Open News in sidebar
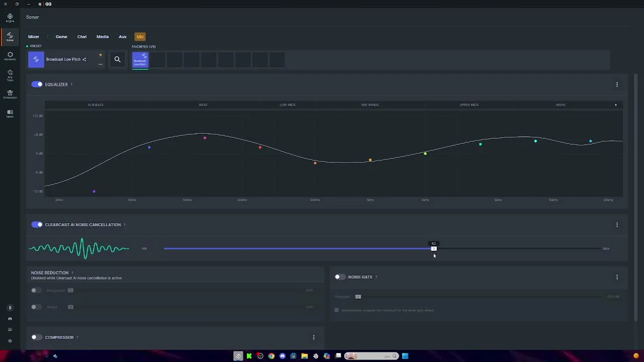 [x=10, y=114]
